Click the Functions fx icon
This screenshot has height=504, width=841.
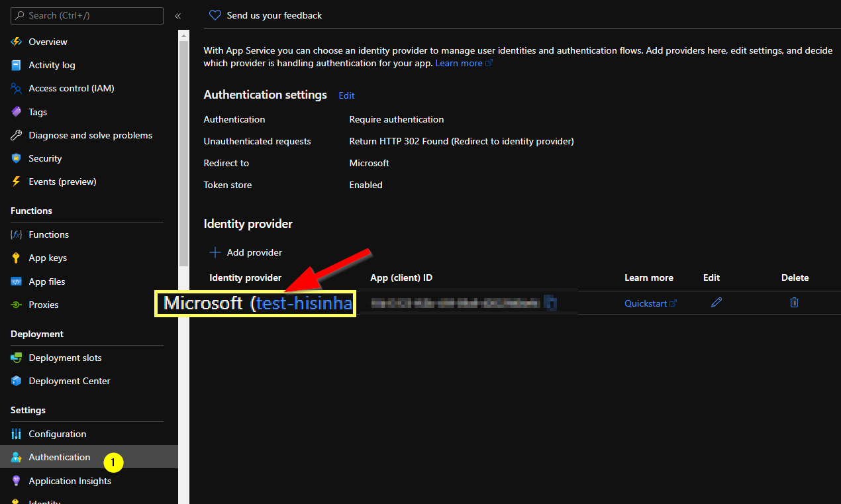[17, 234]
